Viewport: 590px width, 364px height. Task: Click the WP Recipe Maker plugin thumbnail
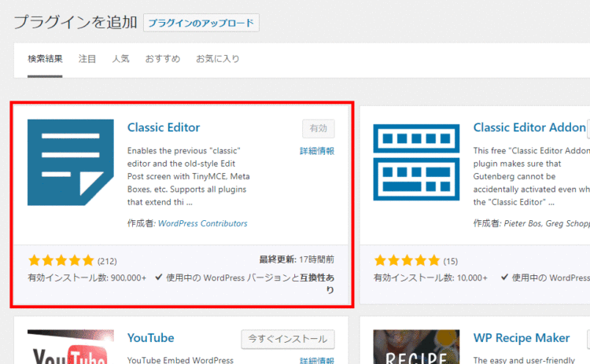click(x=416, y=346)
